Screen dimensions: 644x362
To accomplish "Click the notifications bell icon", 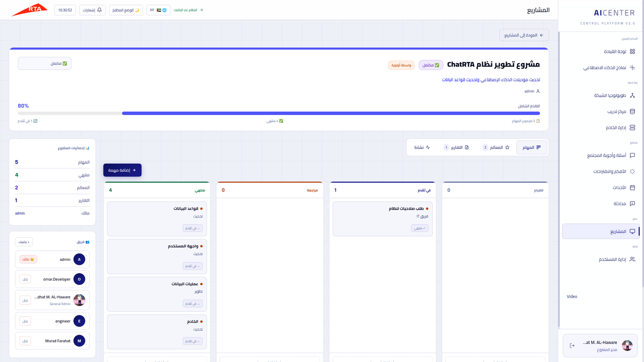I will point(99,10).
